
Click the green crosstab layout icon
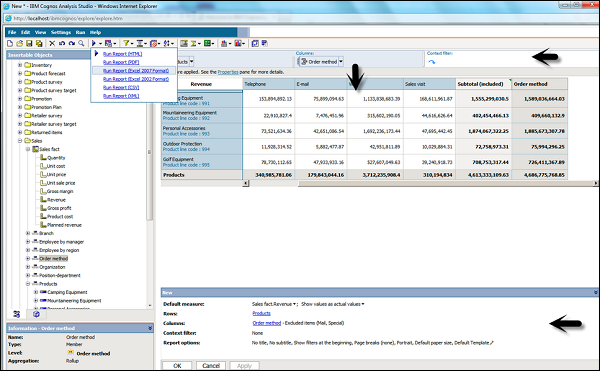207,44
